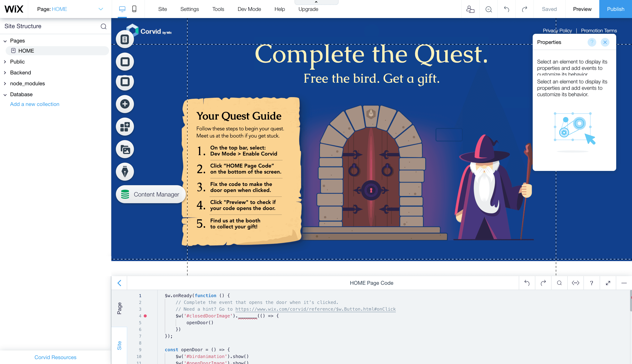Screen dimensions: 632x364
Task: Search within Site Structure
Action: pos(103,26)
